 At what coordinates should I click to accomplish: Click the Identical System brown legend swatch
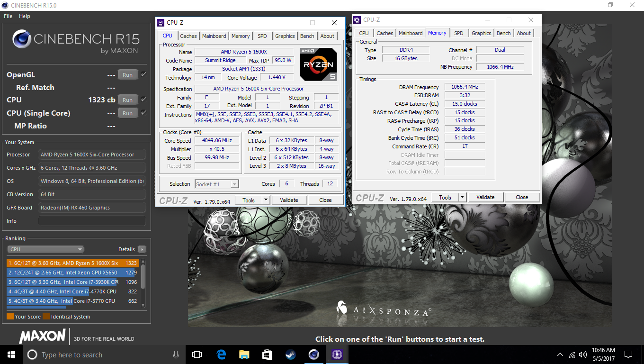click(x=46, y=317)
